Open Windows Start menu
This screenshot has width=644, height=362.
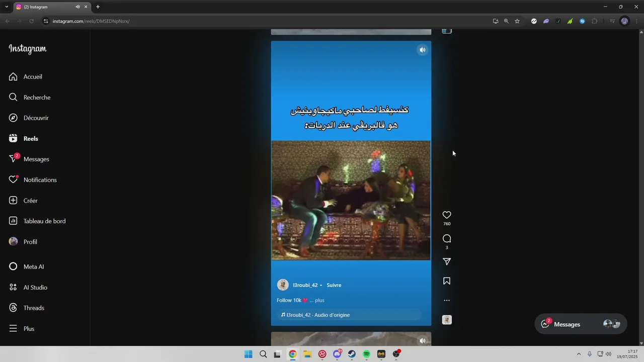coord(248,354)
